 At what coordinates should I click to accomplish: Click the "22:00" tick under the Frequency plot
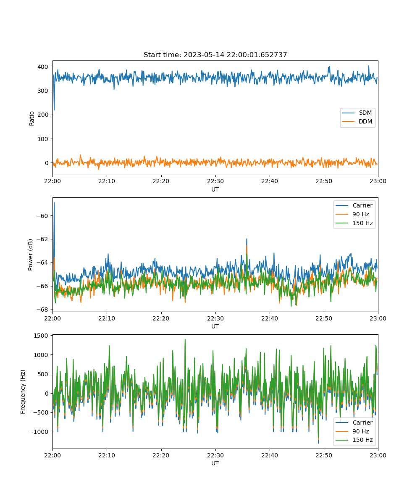(52, 455)
